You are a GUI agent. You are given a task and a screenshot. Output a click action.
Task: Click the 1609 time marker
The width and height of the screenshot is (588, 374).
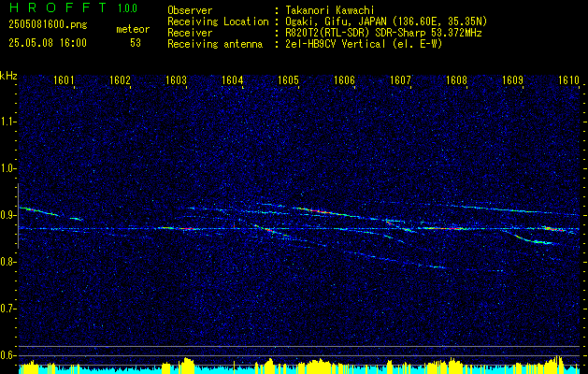point(512,79)
